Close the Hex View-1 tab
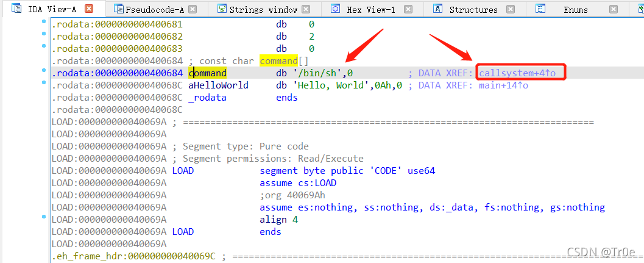Screen dimensions: 644x263 408,10
